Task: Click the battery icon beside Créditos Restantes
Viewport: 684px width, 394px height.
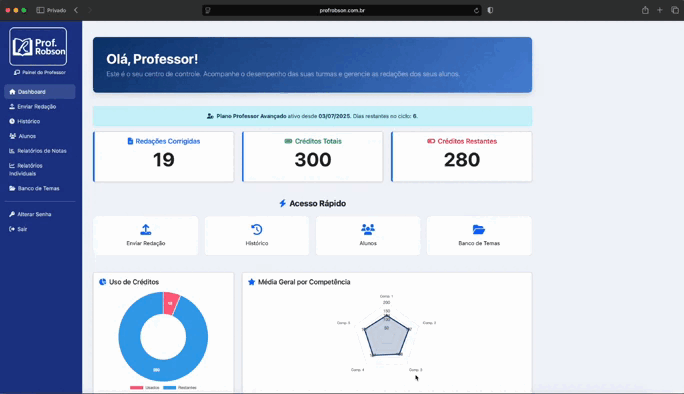Action: point(431,141)
